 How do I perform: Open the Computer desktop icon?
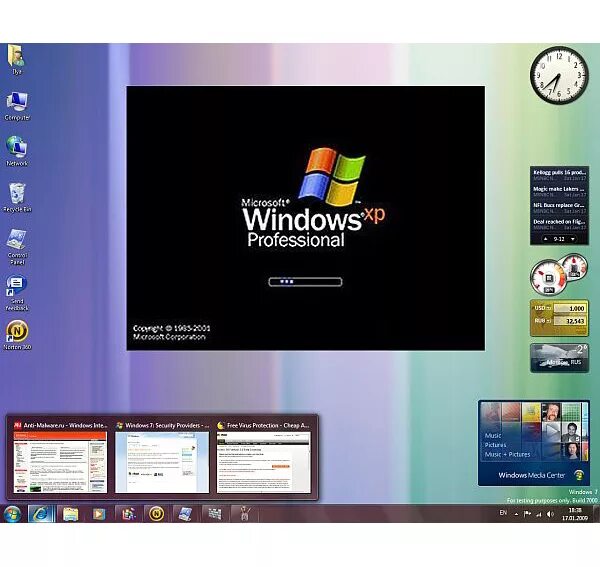pyautogui.click(x=17, y=106)
